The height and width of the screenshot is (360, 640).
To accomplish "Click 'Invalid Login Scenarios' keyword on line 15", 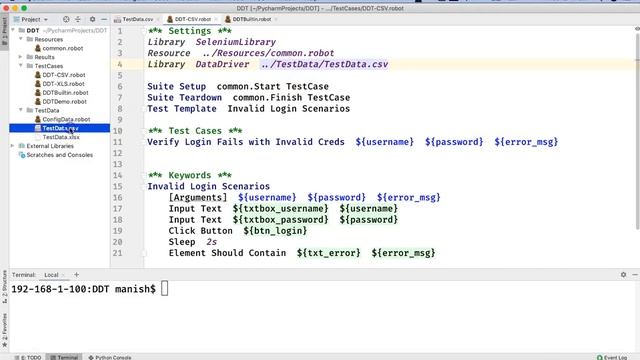I will [x=209, y=186].
